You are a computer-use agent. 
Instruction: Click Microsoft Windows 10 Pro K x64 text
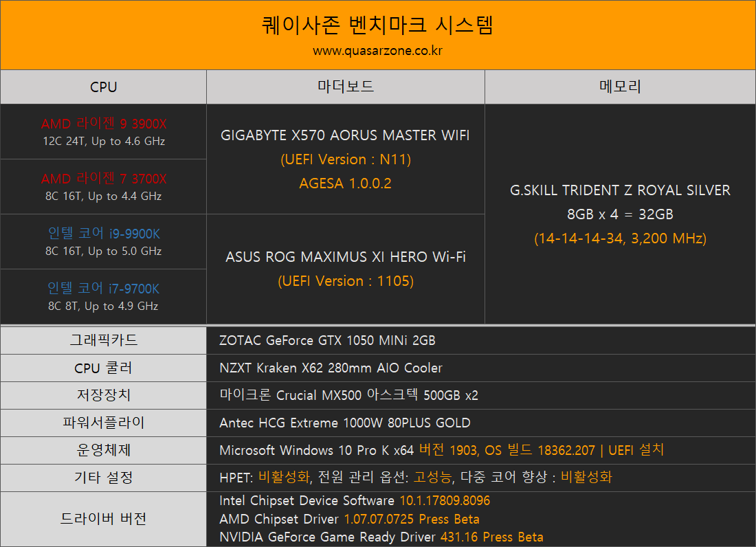click(317, 450)
